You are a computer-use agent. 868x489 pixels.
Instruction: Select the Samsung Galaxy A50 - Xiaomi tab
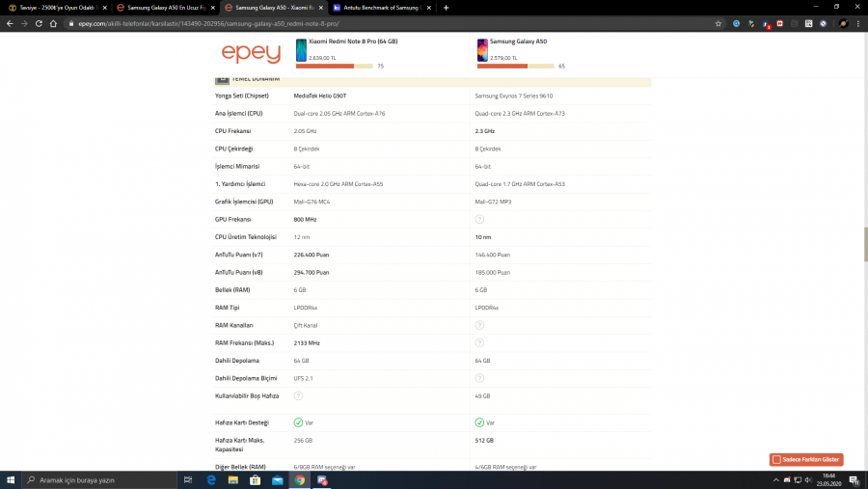(273, 8)
